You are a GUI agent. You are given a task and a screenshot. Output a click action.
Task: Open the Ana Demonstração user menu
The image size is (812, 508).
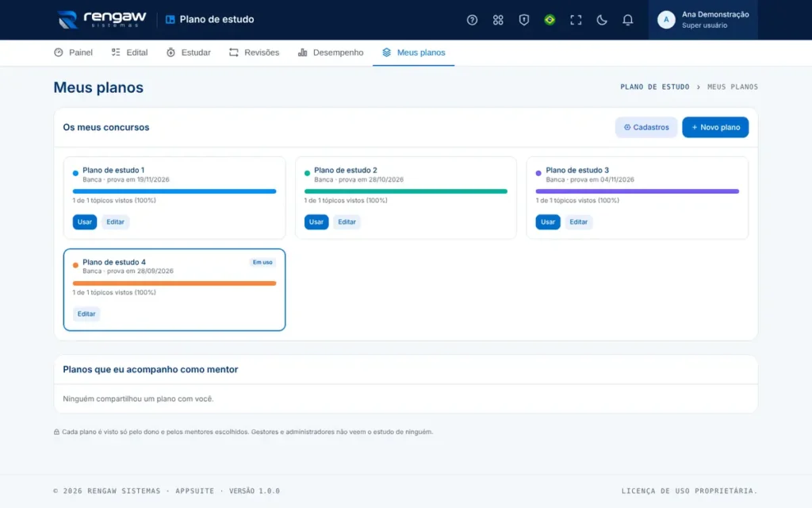click(703, 20)
